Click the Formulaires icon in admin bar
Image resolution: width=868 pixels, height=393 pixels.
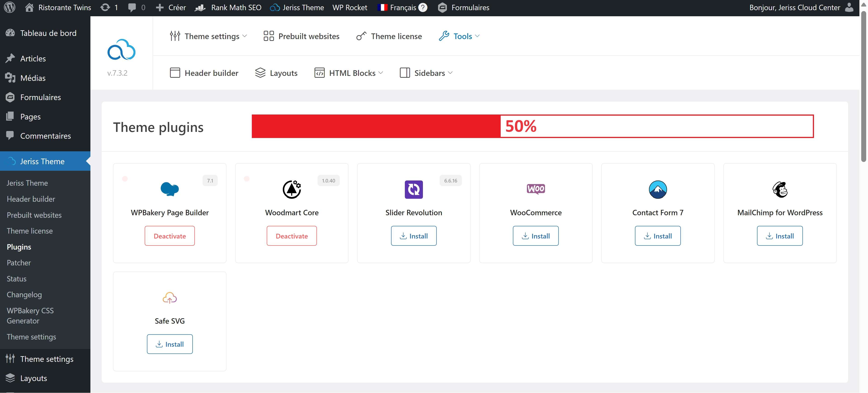[442, 7]
